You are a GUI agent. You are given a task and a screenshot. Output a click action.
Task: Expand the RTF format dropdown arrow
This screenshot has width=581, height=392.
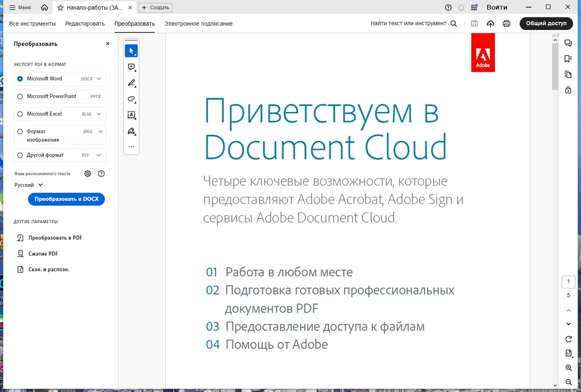pyautogui.click(x=99, y=155)
